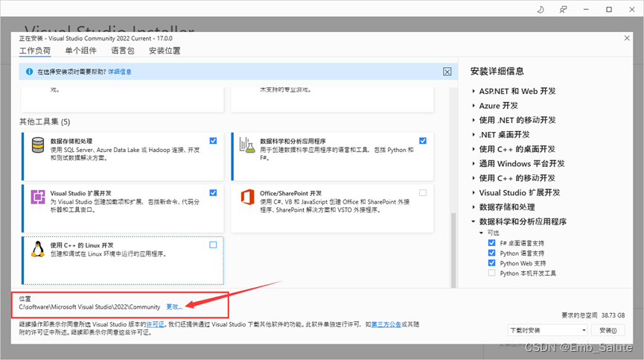Uncheck 数据存储和处理 workload checkbox
The width and height of the screenshot is (644, 360).
coord(213,141)
